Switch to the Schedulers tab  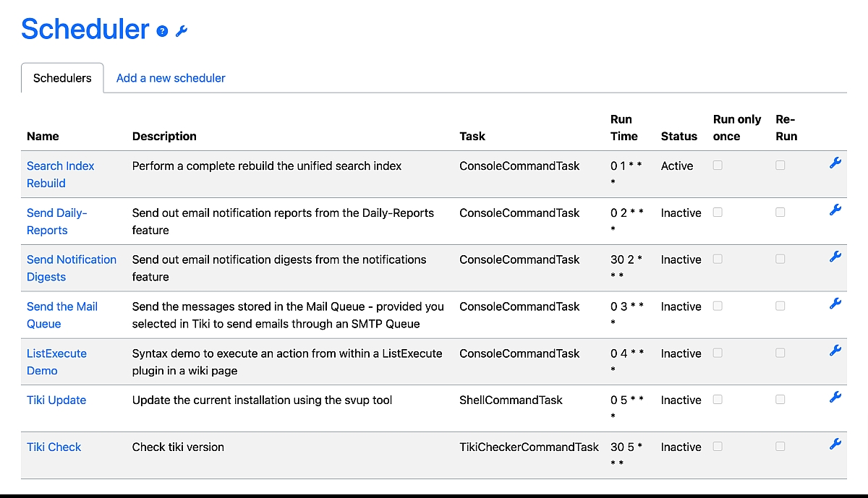62,78
